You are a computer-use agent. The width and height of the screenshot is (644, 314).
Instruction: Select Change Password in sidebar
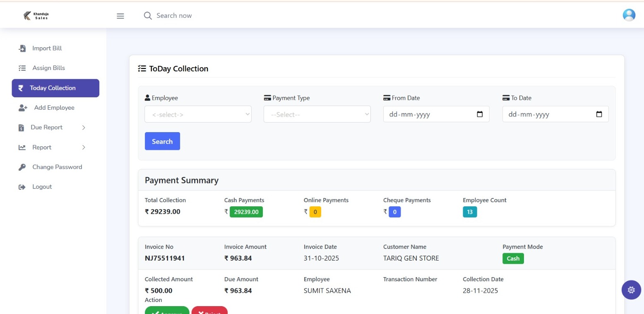57,167
